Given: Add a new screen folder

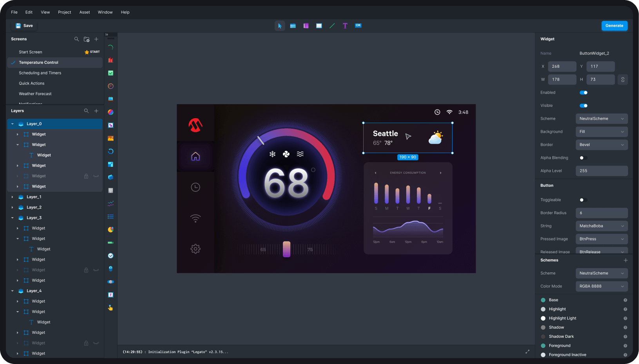Looking at the screenshot, I should 87,39.
